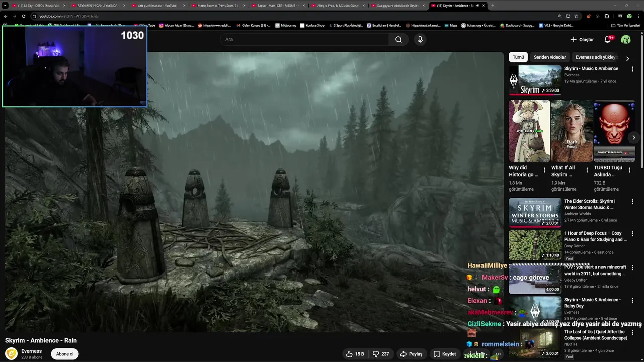Screen dimensions: 644x362
Task: Dislike the video with thumbs-down 237
Action: pyautogui.click(x=381, y=354)
